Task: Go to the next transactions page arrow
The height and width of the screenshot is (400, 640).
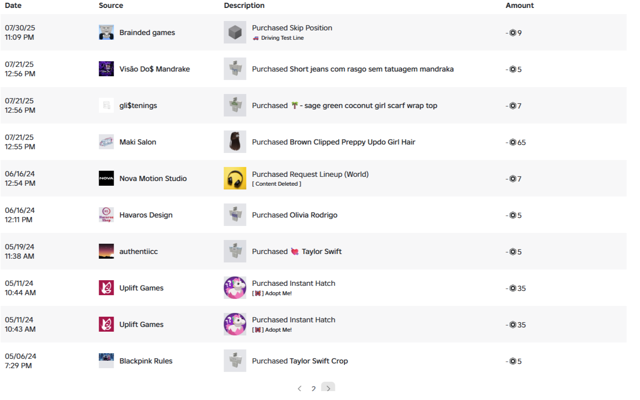Action: coord(328,388)
